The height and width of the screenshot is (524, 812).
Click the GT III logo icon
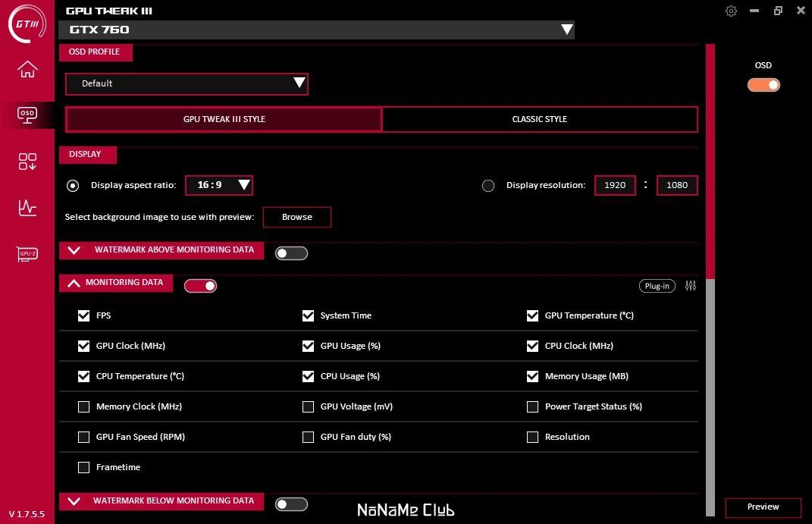coord(27,24)
